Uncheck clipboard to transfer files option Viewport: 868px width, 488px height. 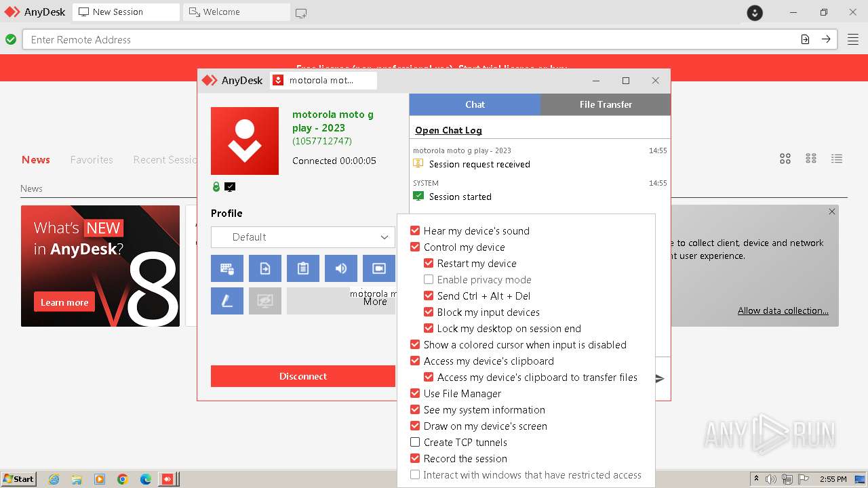(429, 377)
